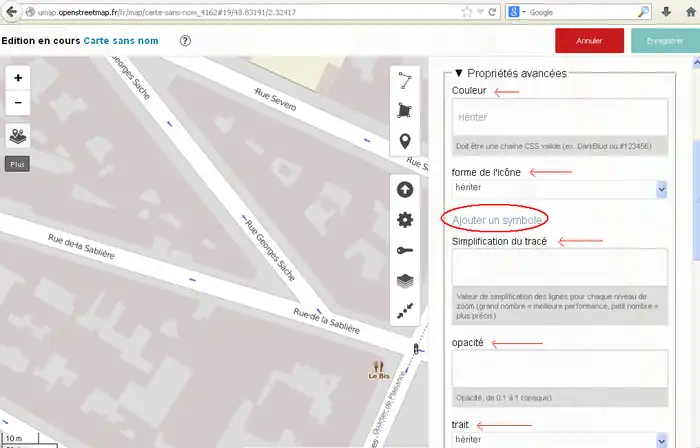Click the Annuler button
Viewport: 700px width, 448px height.
pos(589,41)
